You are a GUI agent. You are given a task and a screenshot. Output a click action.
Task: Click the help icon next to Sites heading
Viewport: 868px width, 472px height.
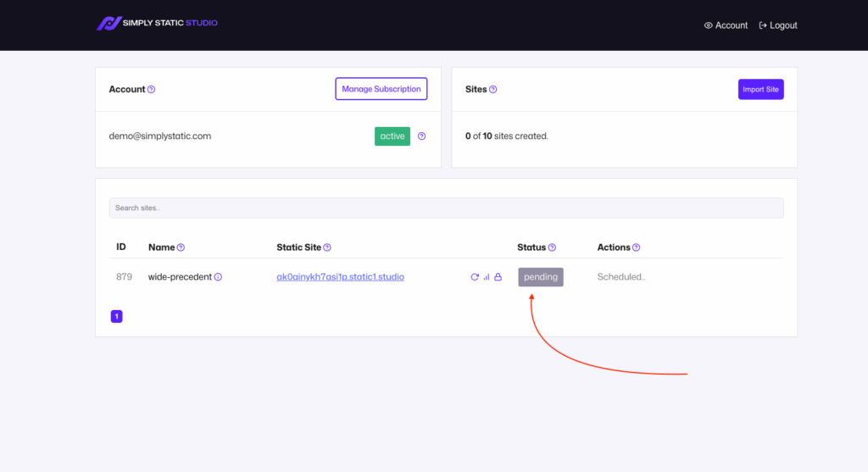tap(493, 89)
